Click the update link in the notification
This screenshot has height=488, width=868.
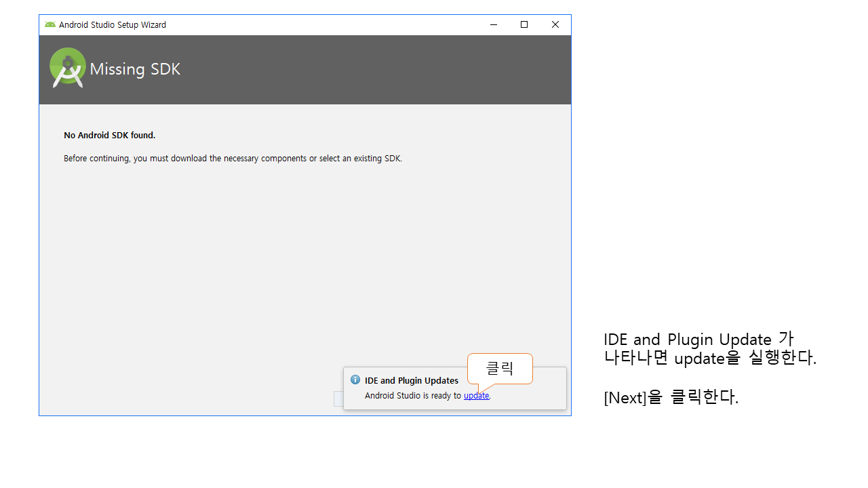476,396
